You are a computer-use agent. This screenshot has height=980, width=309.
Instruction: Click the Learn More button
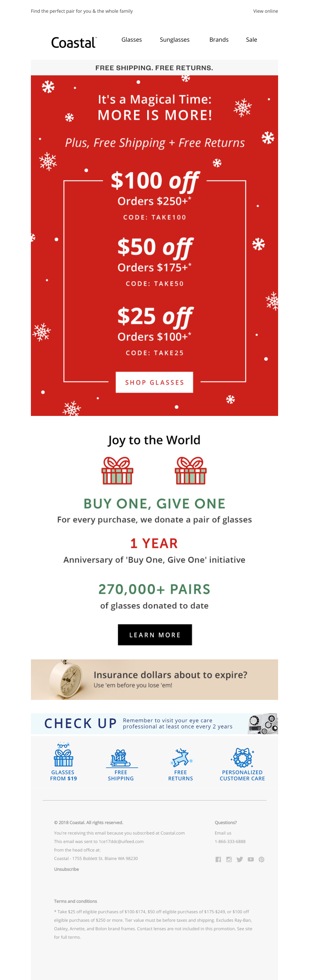[155, 635]
